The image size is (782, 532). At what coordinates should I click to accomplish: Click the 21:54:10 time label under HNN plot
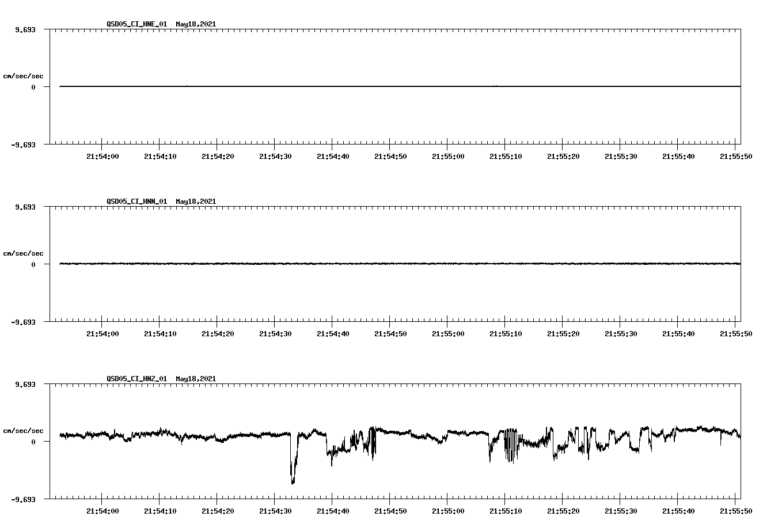(160, 333)
